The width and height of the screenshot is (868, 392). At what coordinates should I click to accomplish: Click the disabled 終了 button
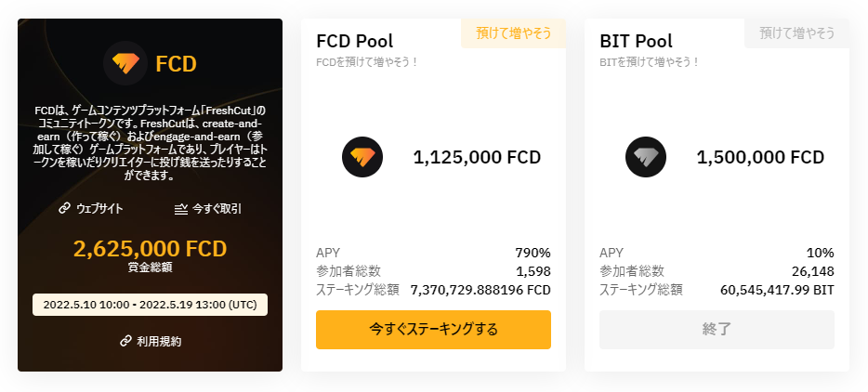pyautogui.click(x=717, y=330)
